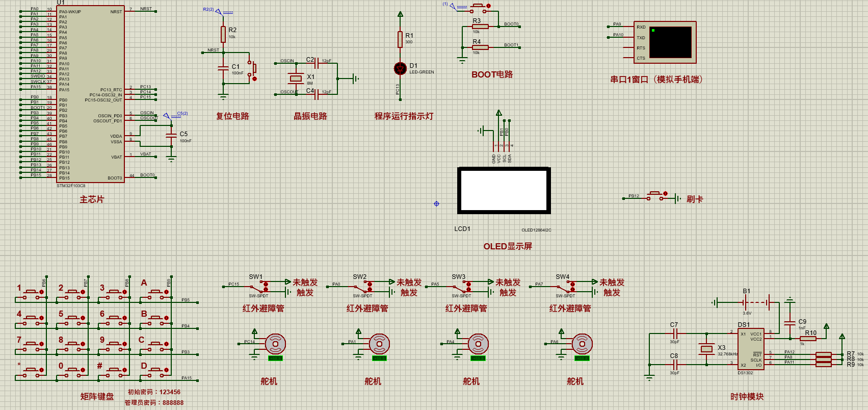Select the OLED display white screen
Screen dimensions: 868x410
(504, 191)
